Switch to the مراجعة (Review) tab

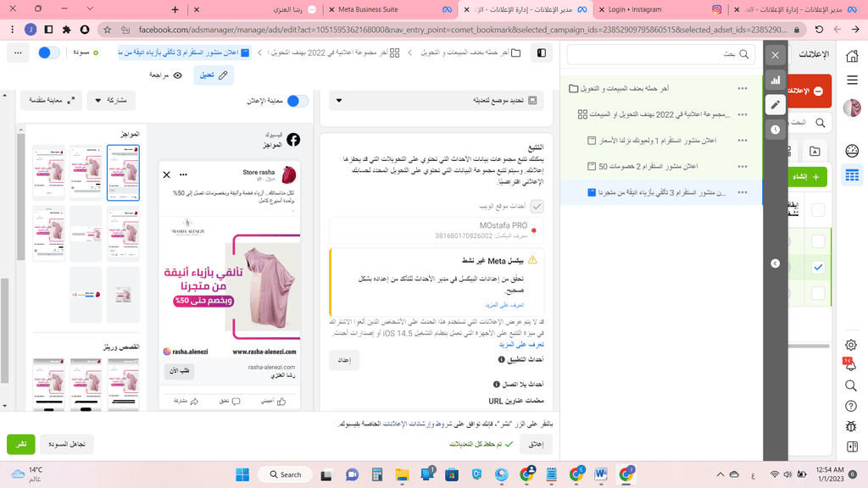coord(165,75)
